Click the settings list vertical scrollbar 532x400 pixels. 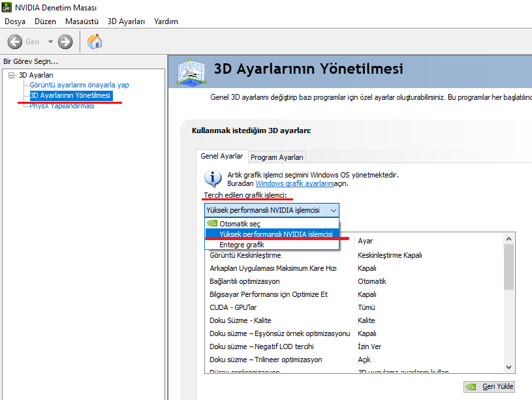[509, 268]
